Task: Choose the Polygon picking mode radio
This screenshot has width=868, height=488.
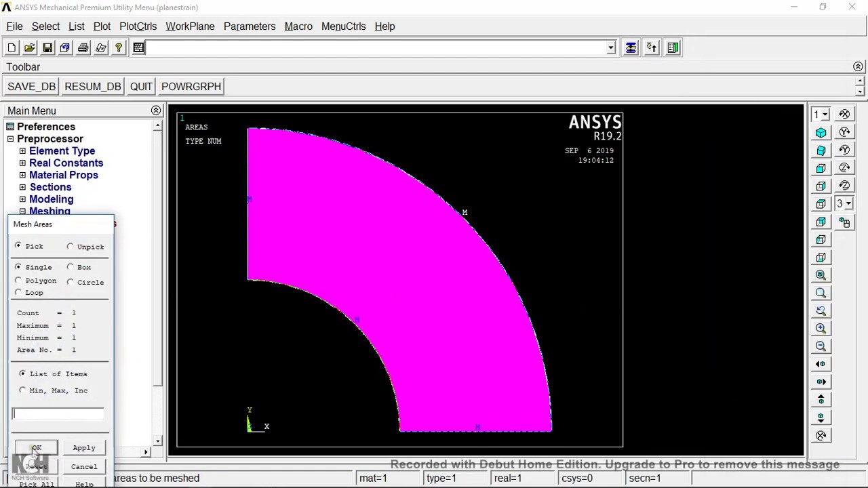Action: (18, 280)
